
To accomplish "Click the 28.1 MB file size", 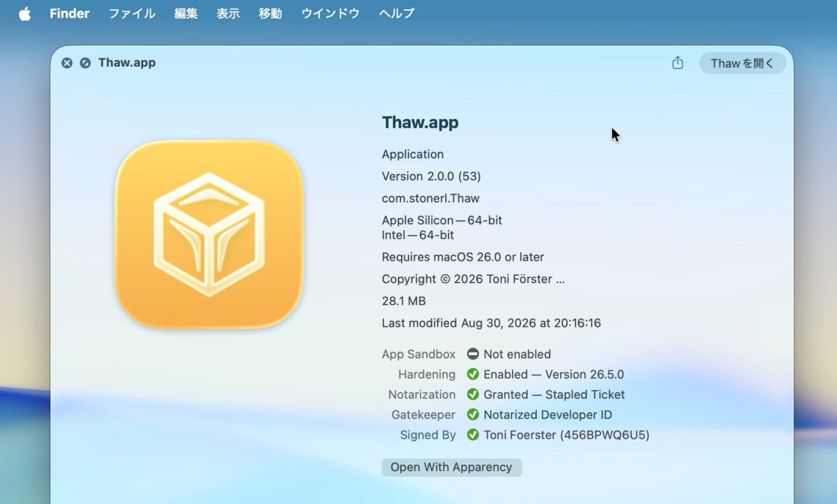I will tap(403, 301).
